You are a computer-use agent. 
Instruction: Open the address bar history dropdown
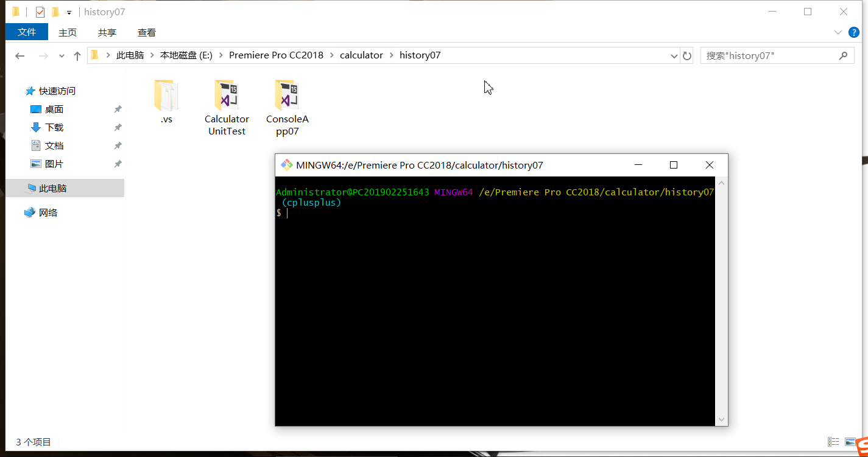(674, 56)
